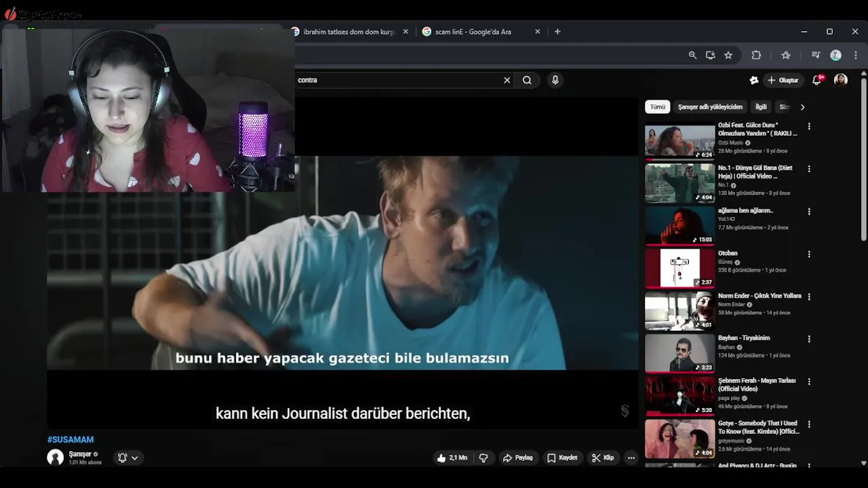
Task: Open the YouTube account avatar menu
Action: point(841,80)
